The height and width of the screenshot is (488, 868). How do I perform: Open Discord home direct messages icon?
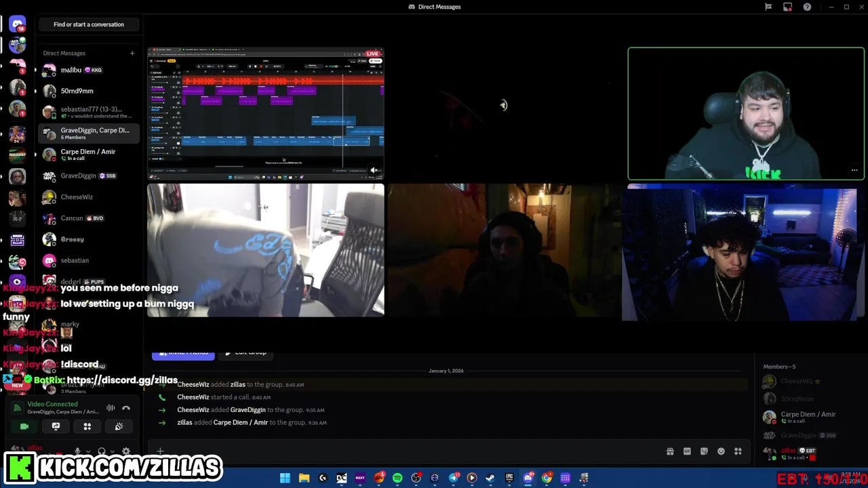pyautogui.click(x=18, y=24)
